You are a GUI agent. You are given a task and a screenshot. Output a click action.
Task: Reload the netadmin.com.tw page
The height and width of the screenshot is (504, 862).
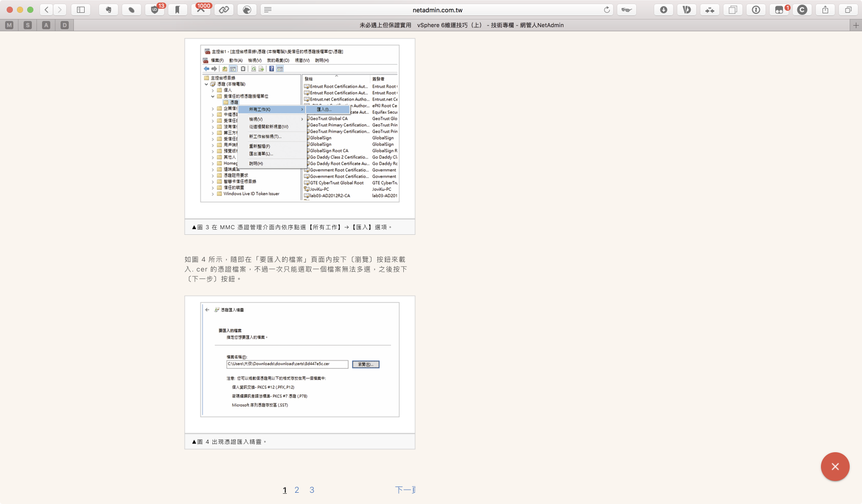[607, 10]
